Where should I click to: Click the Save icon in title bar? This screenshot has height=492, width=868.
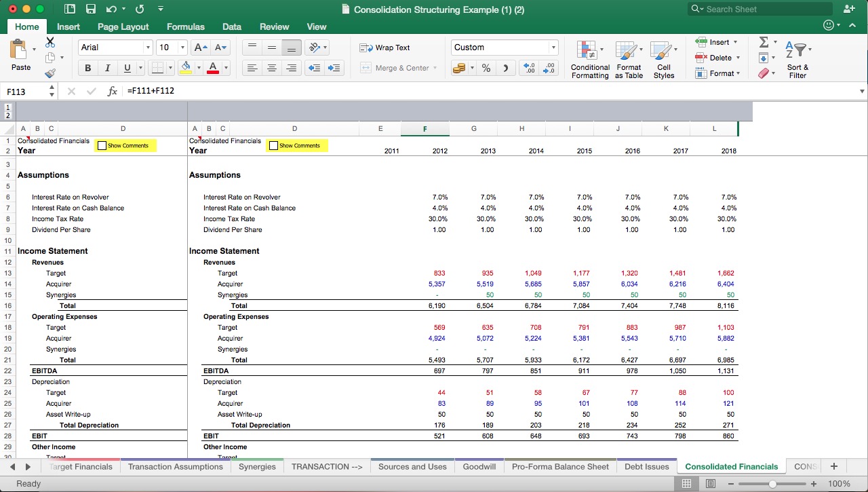click(x=91, y=10)
